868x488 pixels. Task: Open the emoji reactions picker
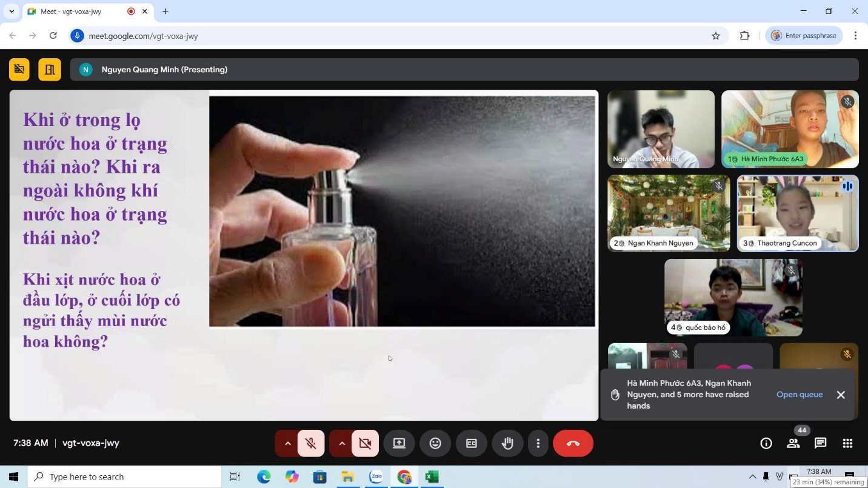pyautogui.click(x=435, y=443)
